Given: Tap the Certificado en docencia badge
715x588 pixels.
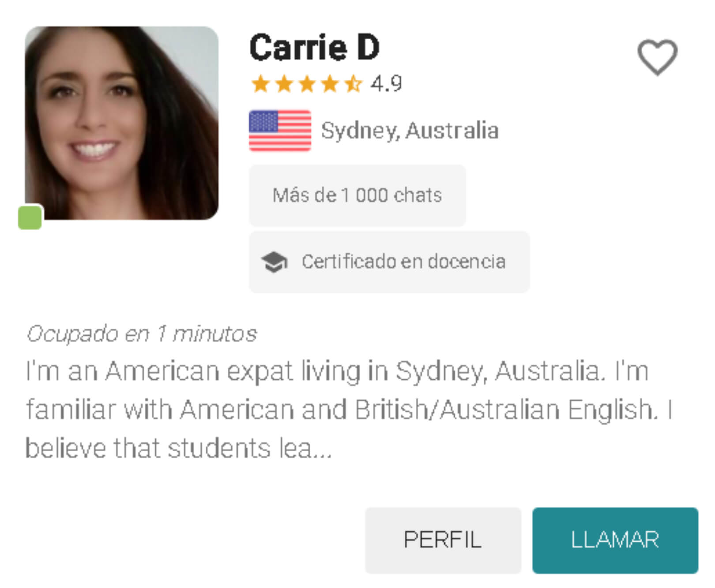Looking at the screenshot, I should (x=389, y=262).
